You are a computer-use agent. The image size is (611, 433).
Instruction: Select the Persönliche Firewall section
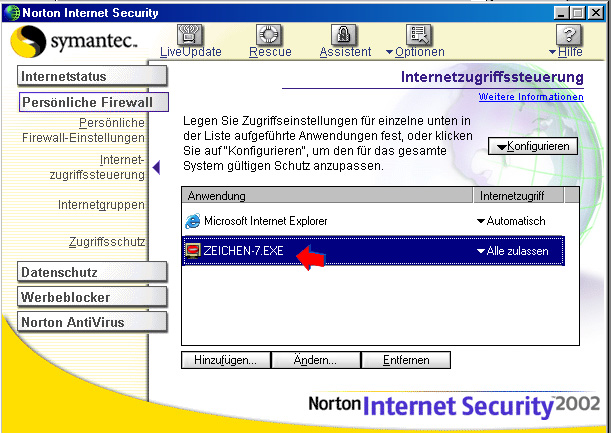coord(94,102)
